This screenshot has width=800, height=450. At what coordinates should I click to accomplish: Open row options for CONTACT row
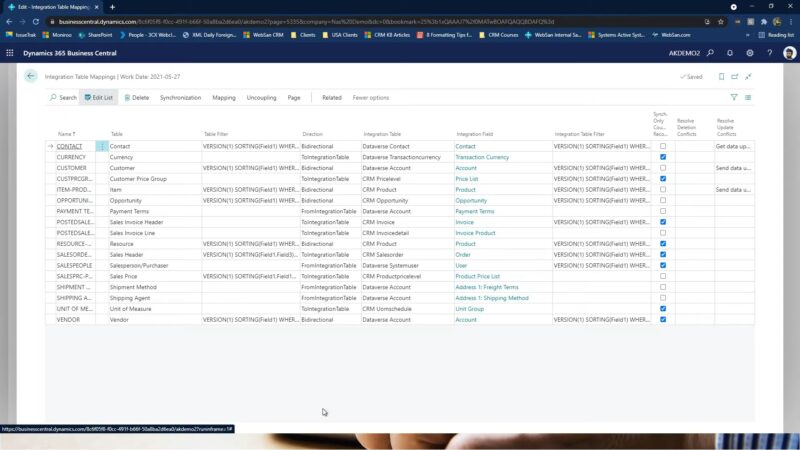click(102, 146)
